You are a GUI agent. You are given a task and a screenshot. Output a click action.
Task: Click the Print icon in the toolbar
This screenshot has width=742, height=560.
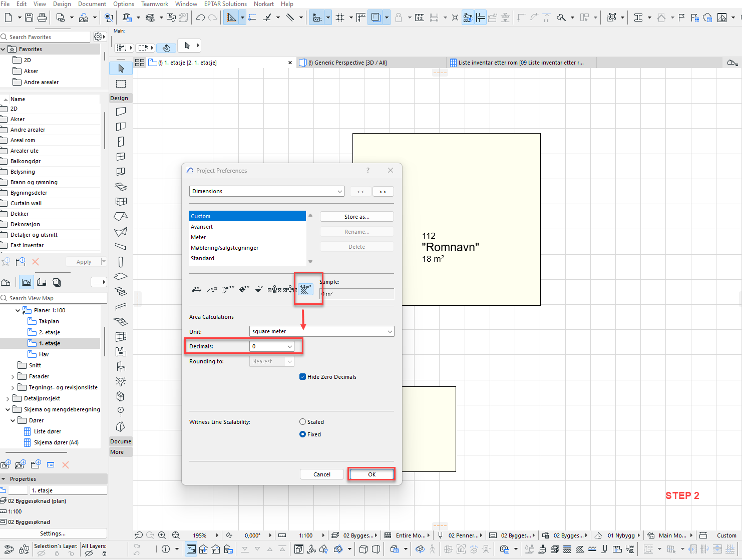[42, 18]
